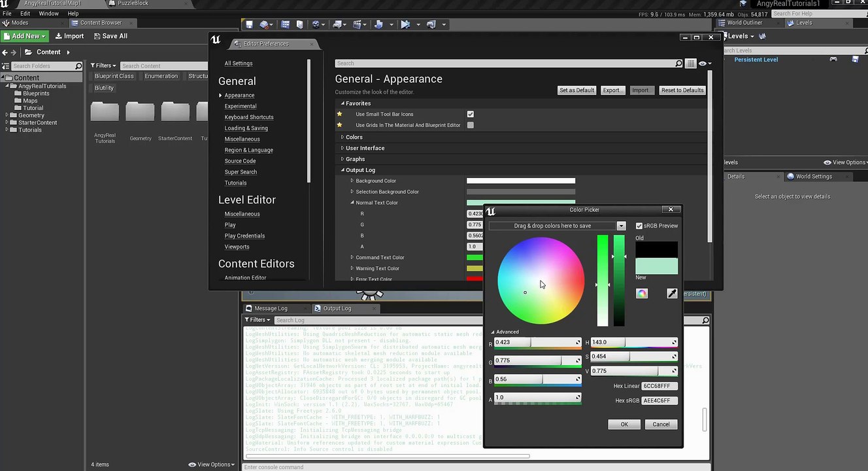The height and width of the screenshot is (471, 868).
Task: Collapse the Normal Text Color property
Action: [x=352, y=203]
